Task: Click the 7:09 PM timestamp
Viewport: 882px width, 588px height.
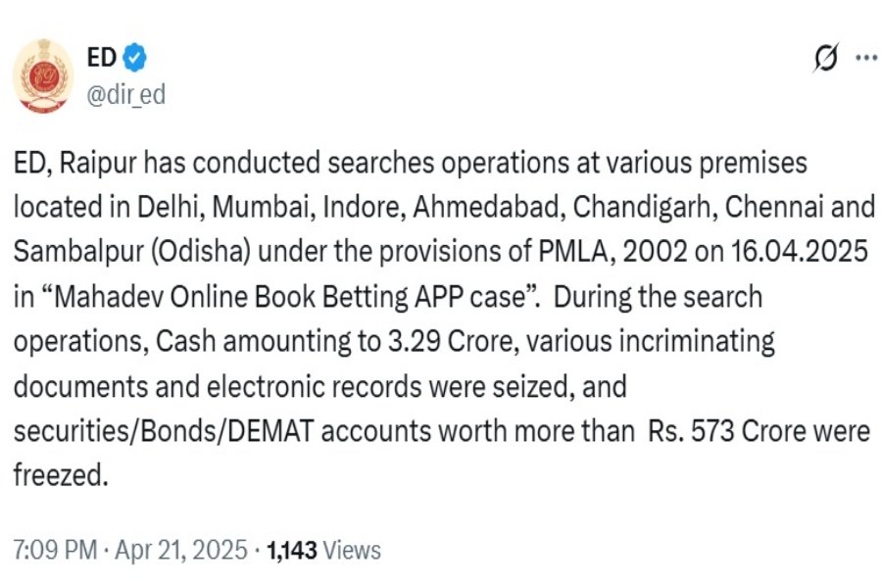Action: 53,550
